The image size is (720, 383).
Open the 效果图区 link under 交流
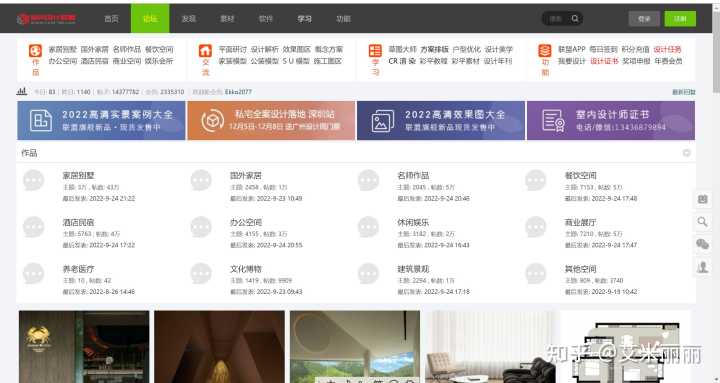click(x=297, y=49)
